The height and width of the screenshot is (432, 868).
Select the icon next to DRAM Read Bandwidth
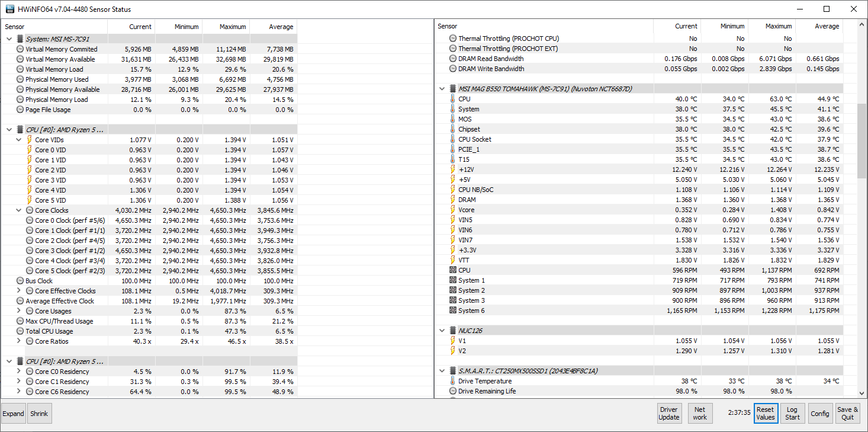click(453, 59)
